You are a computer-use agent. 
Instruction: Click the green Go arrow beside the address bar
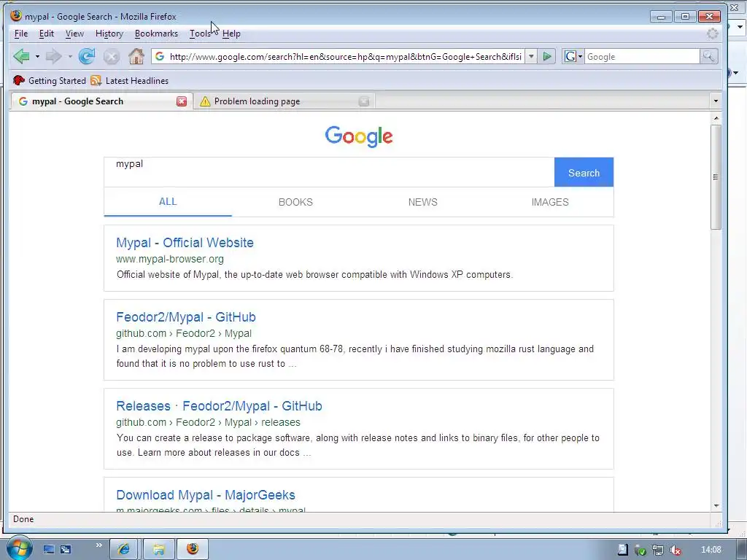point(547,57)
